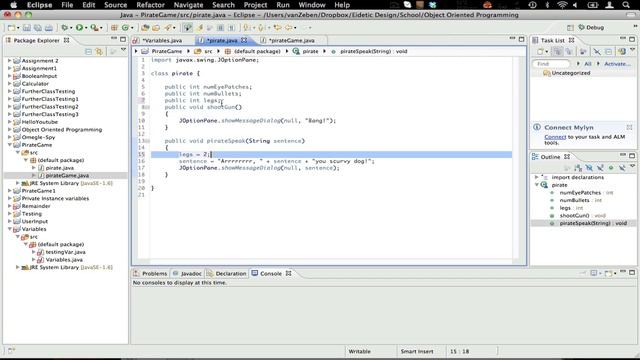
Task: Maximize the Package Explorer view
Action: (x=123, y=39)
